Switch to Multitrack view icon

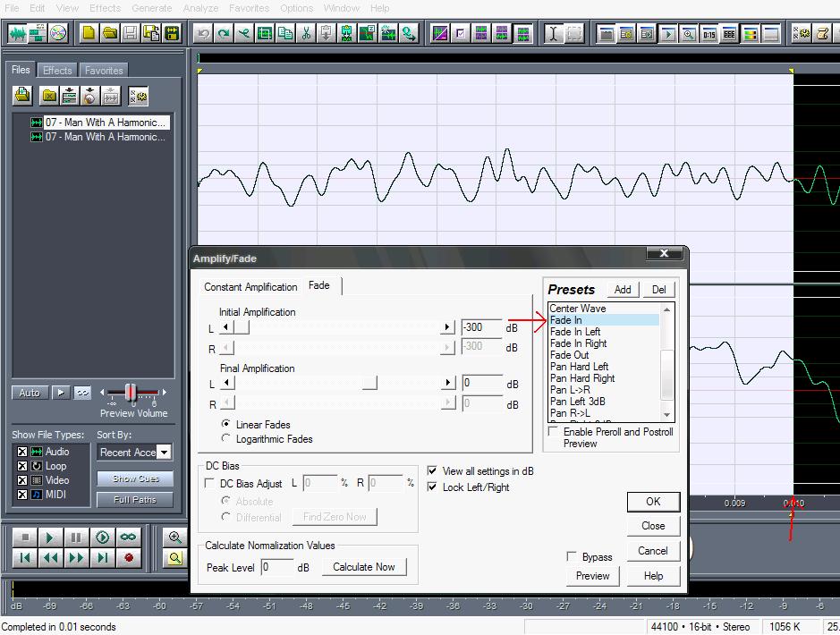coord(38,34)
